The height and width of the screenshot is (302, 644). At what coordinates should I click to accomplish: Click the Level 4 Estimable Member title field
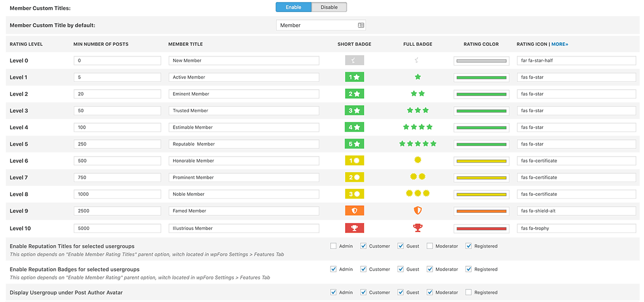click(x=244, y=127)
